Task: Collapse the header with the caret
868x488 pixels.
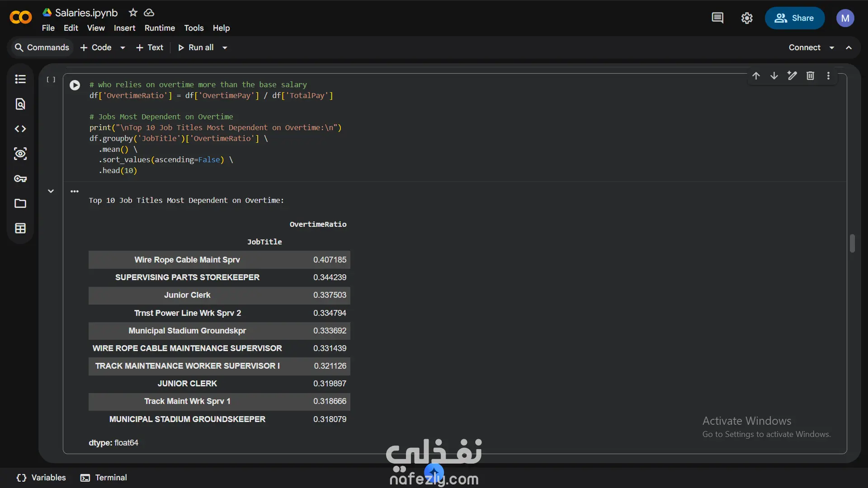Action: 849,47
